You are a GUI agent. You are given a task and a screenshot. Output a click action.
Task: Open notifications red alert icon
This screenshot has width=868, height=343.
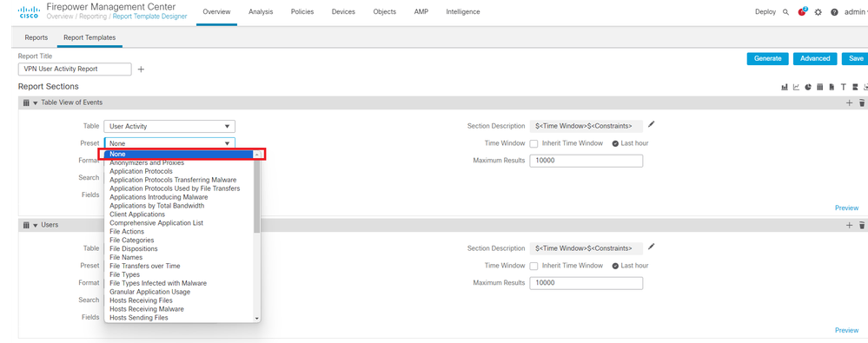pos(802,11)
